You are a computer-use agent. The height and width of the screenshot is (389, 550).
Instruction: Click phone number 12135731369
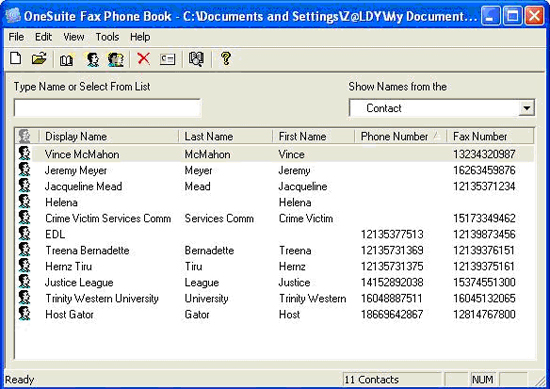(392, 250)
